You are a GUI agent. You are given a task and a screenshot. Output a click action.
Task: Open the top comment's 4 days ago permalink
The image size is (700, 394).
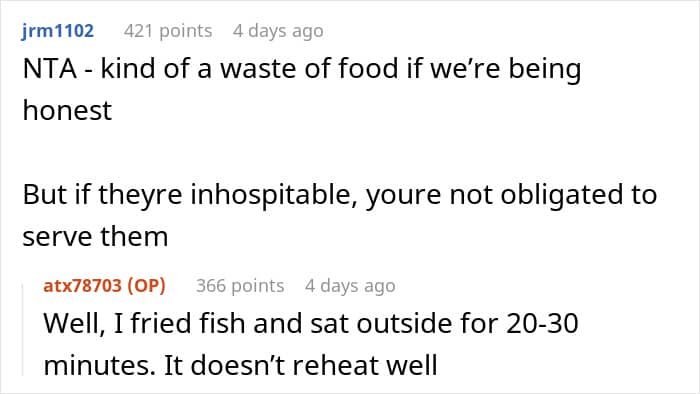click(278, 31)
